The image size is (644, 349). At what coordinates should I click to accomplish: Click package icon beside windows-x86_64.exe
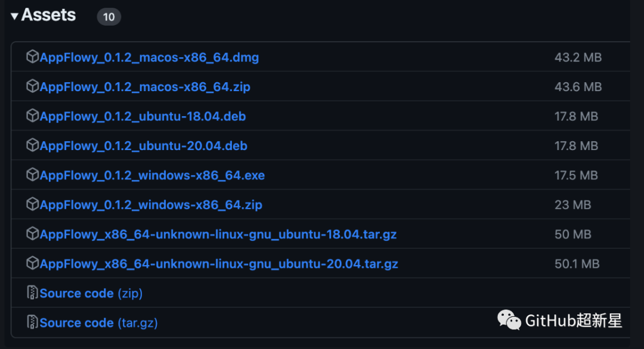(x=32, y=174)
